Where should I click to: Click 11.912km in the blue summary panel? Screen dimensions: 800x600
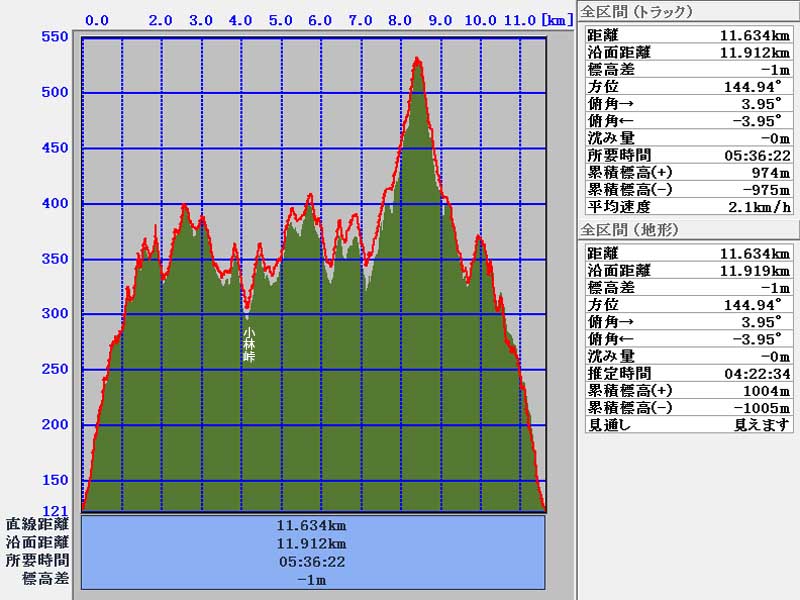point(312,543)
